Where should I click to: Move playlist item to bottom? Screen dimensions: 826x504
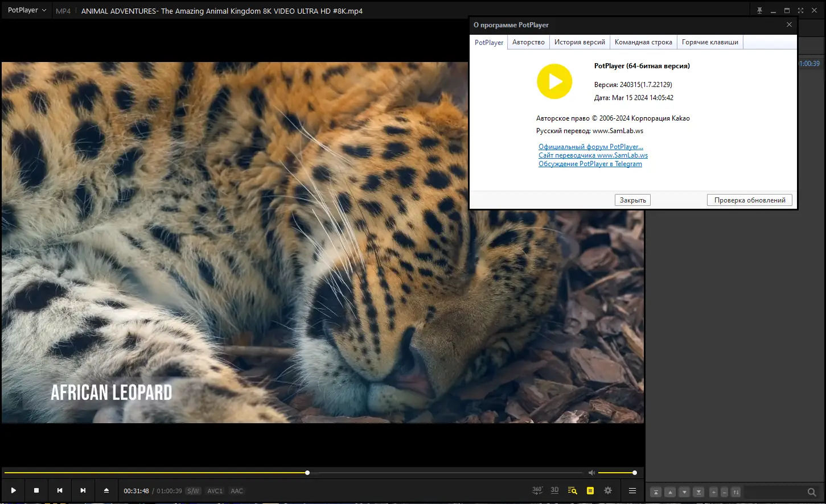(x=698, y=492)
